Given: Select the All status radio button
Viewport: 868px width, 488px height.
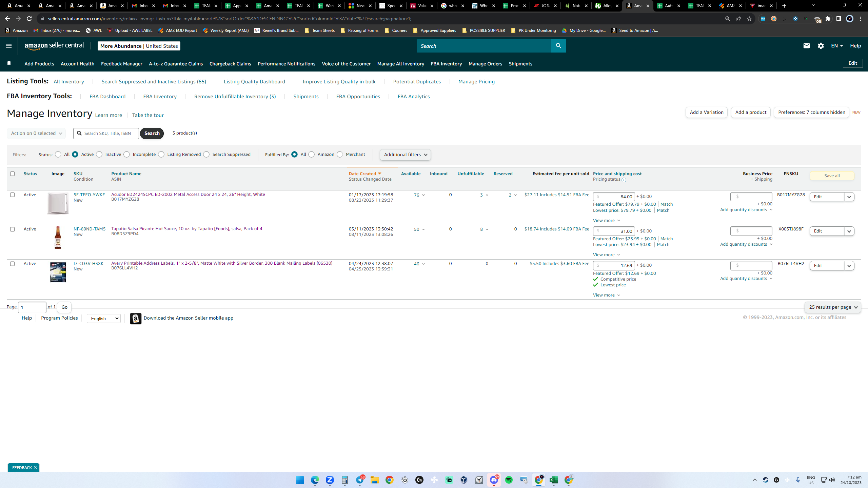Looking at the screenshot, I should pyautogui.click(x=58, y=155).
